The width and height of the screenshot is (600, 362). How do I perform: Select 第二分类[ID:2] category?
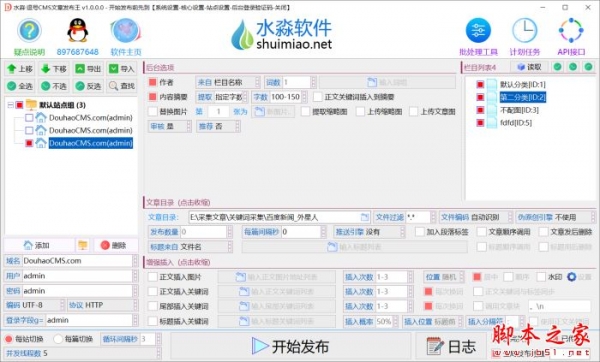(522, 97)
